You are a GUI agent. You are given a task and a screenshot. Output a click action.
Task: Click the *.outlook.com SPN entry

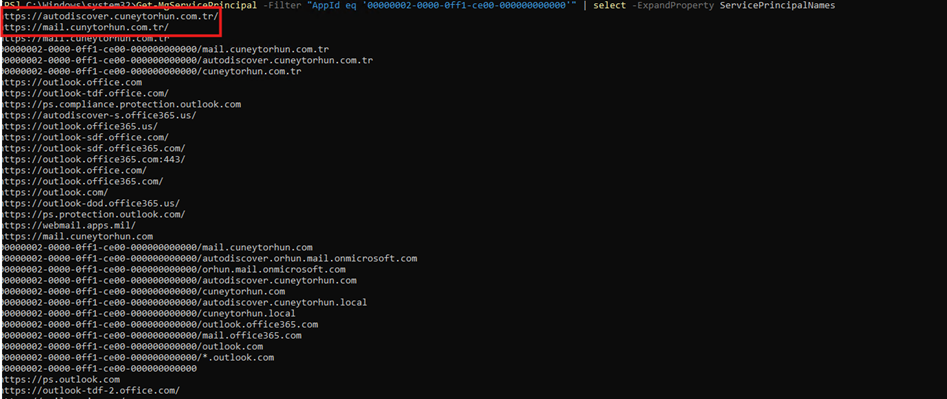(137, 357)
